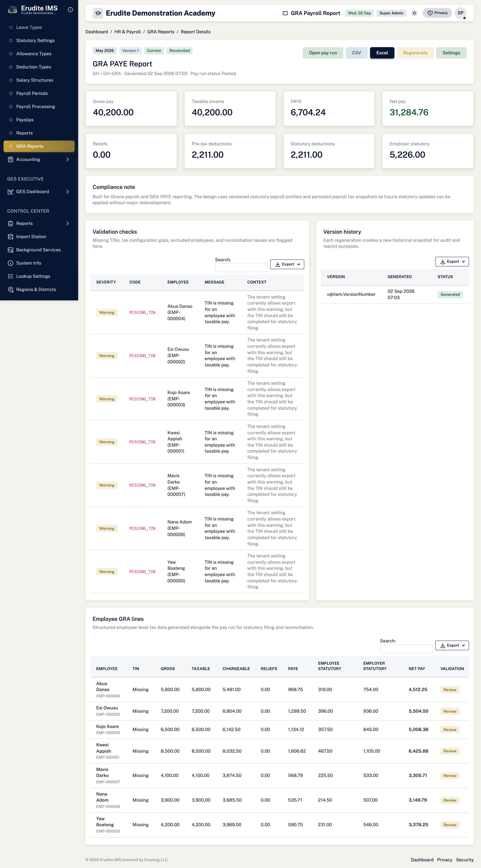Open Employee GRA lines Export dropdown

[452, 645]
